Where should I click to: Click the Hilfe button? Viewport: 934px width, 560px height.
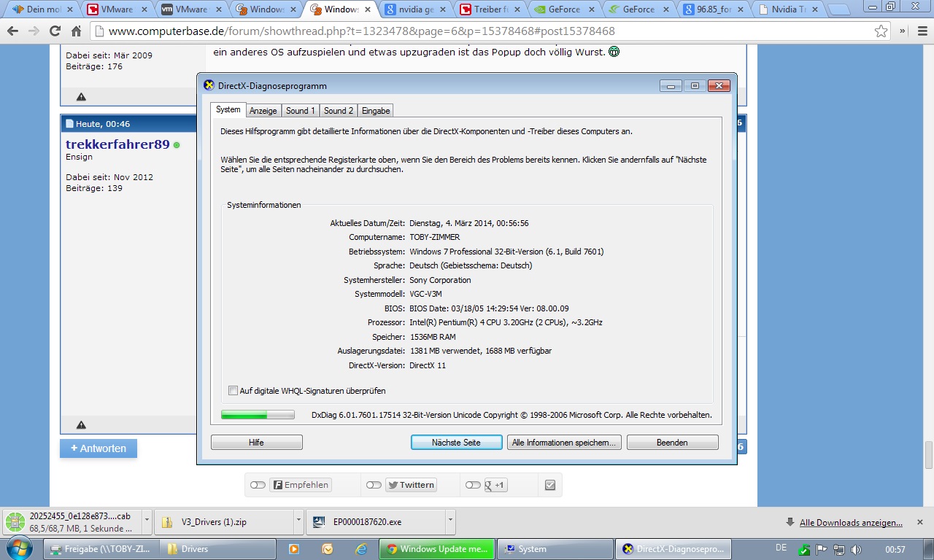tap(256, 443)
